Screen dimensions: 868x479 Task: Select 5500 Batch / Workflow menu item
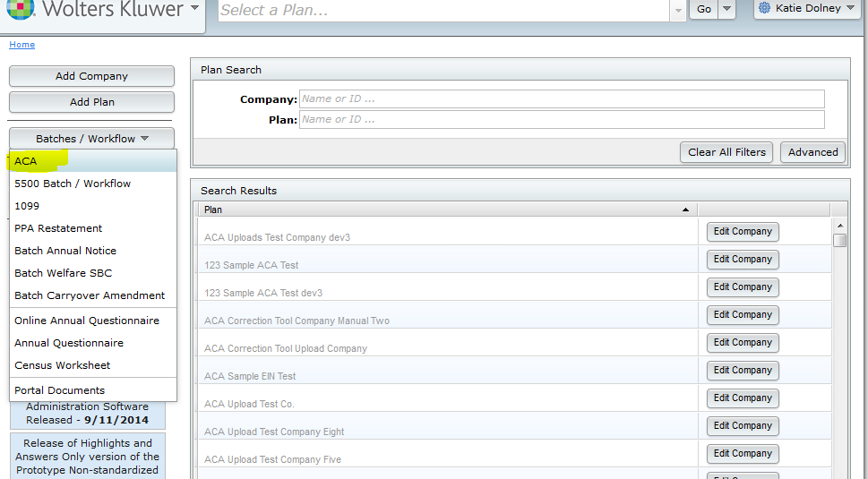click(93, 184)
